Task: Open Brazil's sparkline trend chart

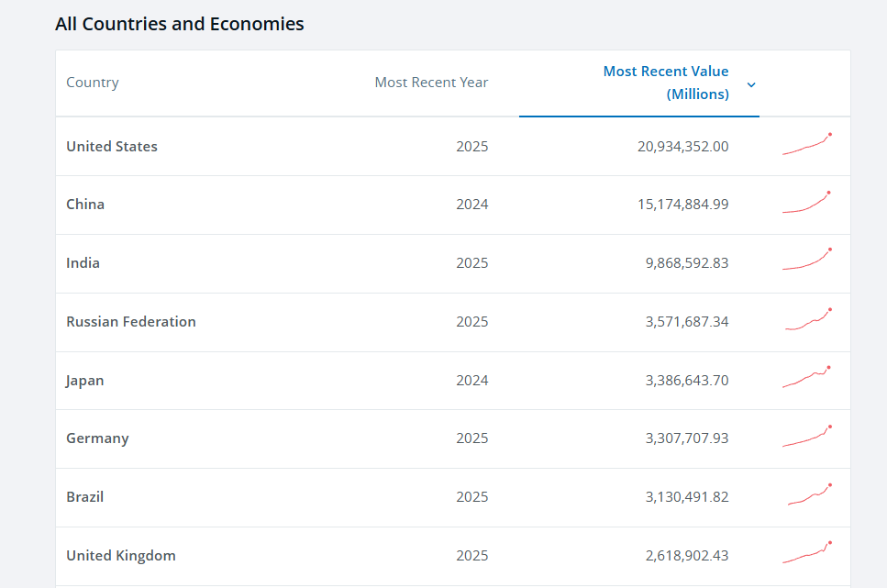Action: [810, 494]
